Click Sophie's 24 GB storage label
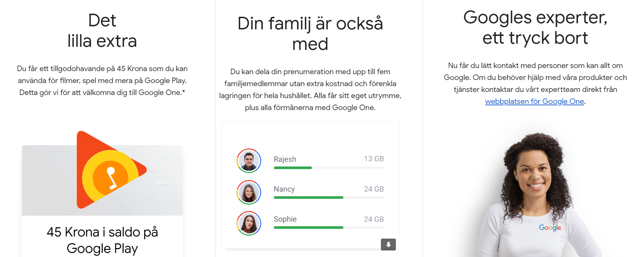 (374, 219)
